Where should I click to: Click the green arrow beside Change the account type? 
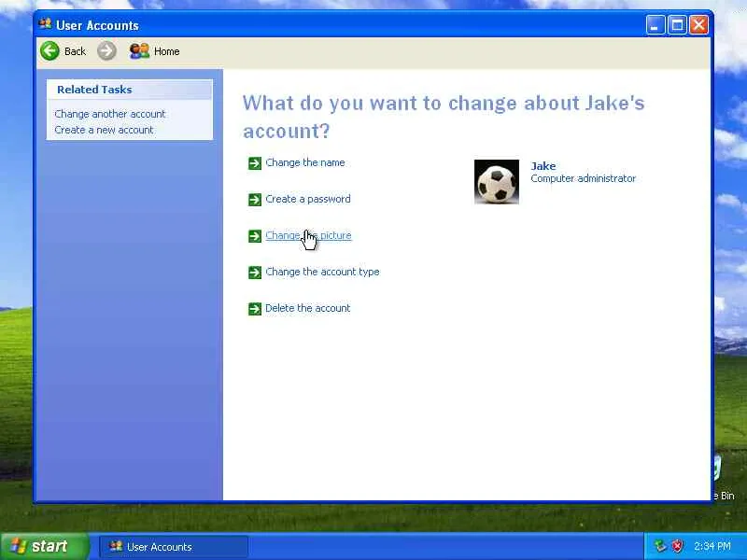tap(255, 273)
